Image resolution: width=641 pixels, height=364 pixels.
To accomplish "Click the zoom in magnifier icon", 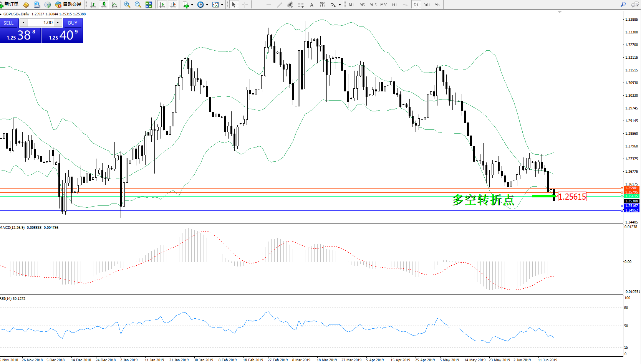I will coord(127,5).
